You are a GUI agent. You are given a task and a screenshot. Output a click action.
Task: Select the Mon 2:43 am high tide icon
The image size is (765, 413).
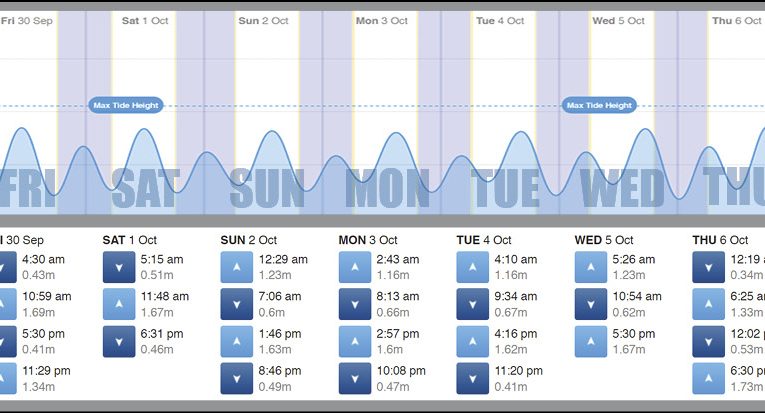click(354, 267)
